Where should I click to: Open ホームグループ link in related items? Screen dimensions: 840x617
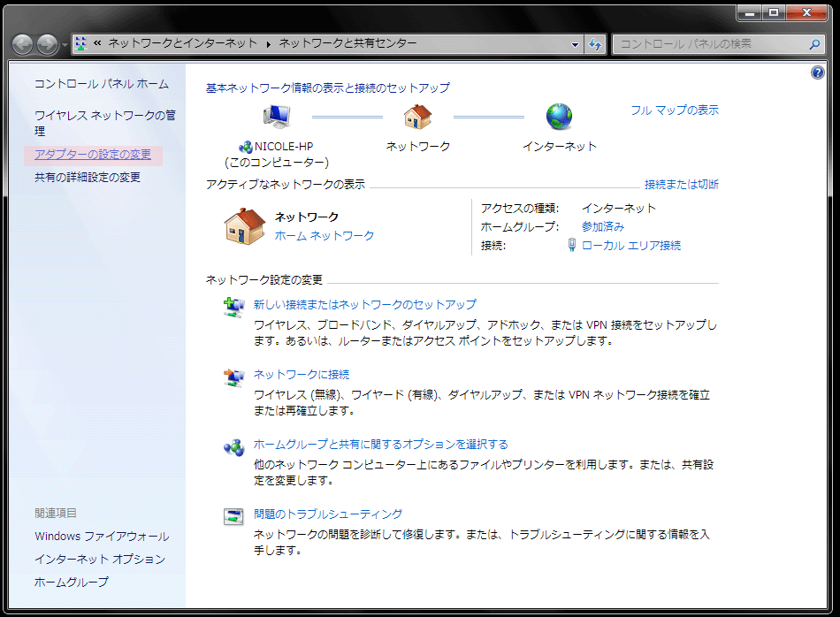[x=72, y=582]
